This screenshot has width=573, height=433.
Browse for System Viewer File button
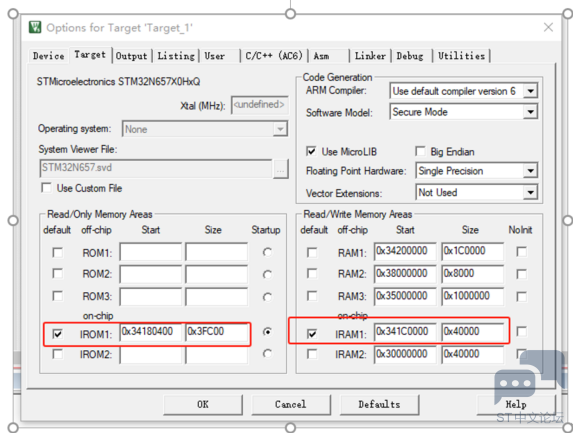281,169
